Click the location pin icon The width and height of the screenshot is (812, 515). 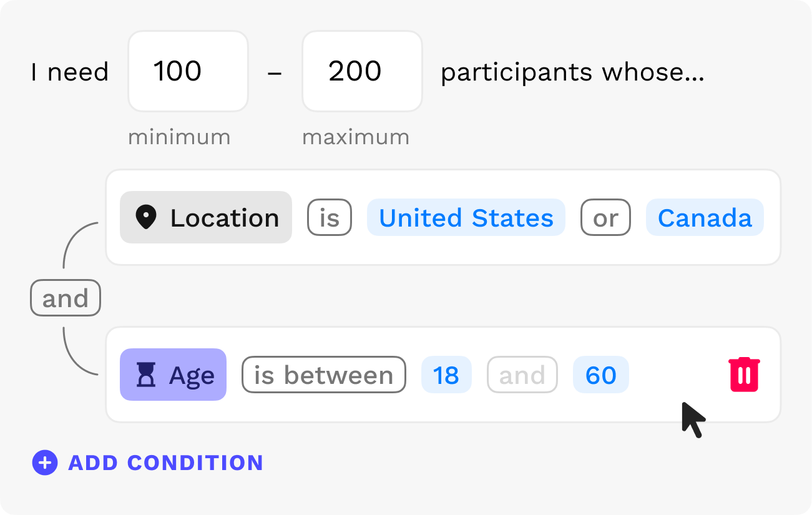point(146,217)
